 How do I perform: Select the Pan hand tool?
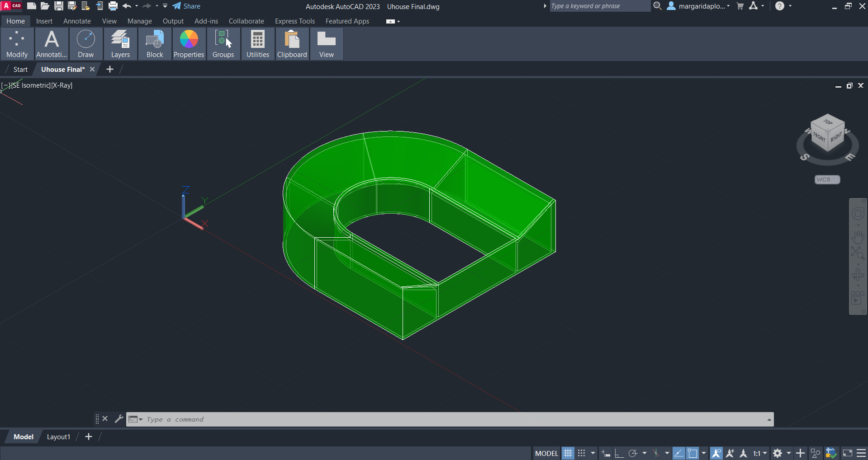tap(858, 236)
